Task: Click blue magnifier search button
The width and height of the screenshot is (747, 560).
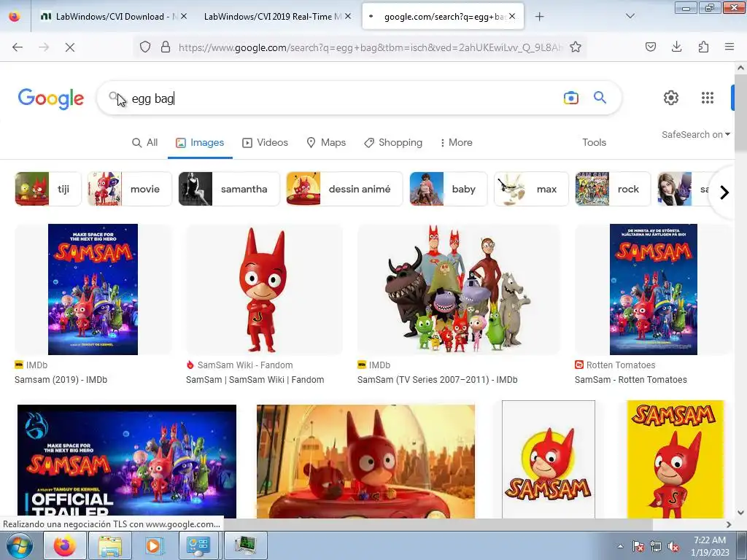Action: 600,98
